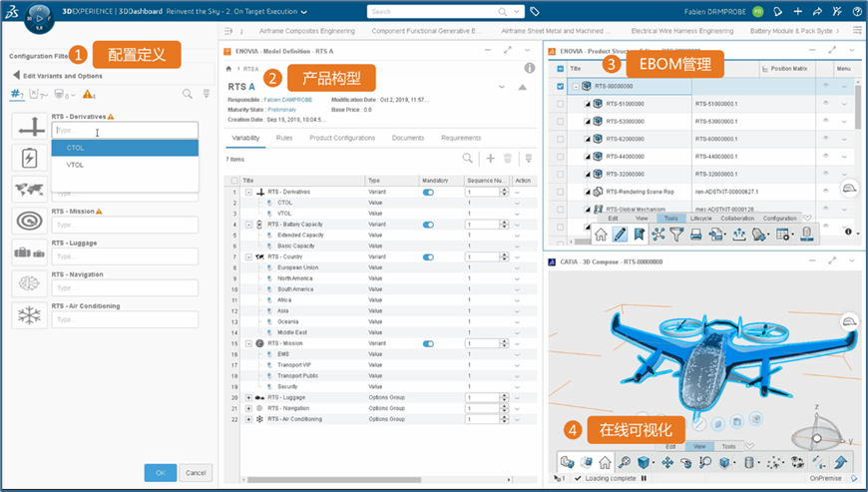Open the Requirements tab
Image resolution: width=868 pixels, height=492 pixels.
(x=461, y=138)
